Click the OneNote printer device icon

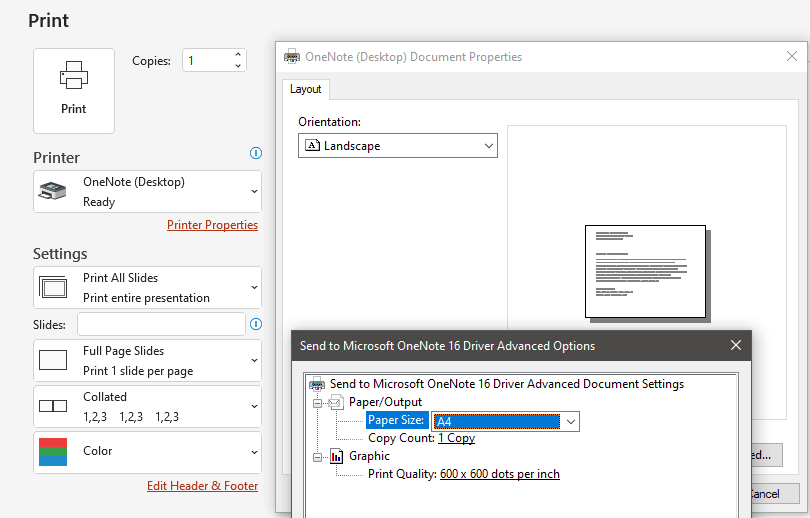52,191
